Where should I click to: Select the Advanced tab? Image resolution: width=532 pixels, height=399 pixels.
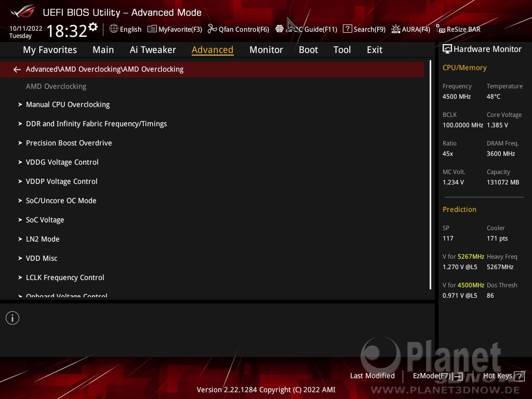coord(212,50)
